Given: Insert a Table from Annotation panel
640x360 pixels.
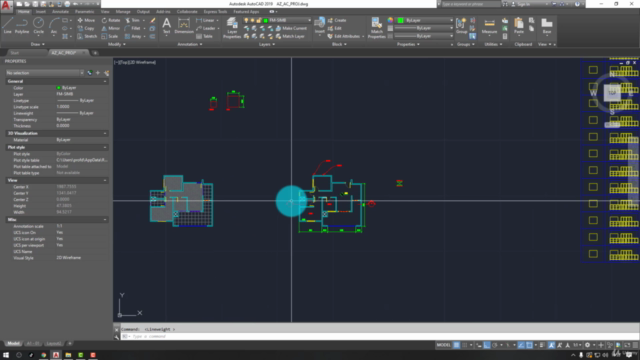Looking at the screenshot, I should point(204,36).
